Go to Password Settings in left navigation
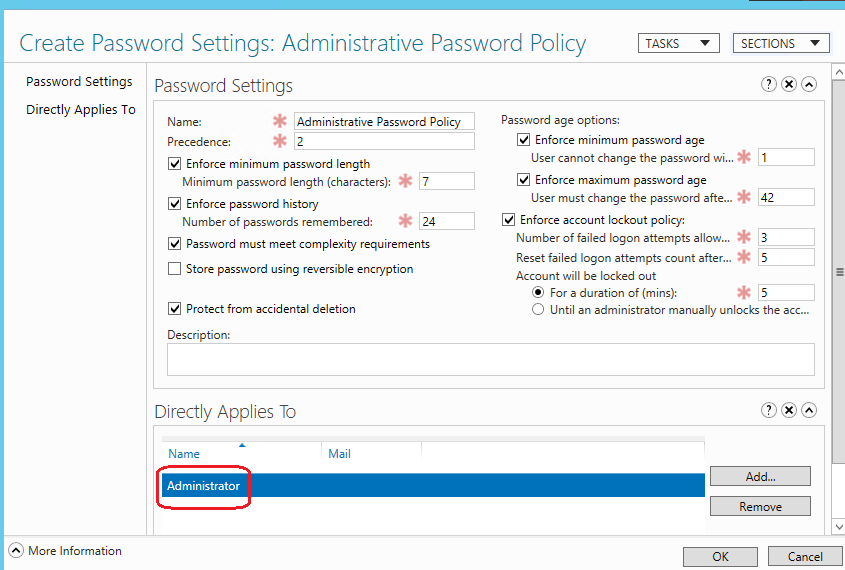Screen dimensions: 845x570 coord(79,82)
